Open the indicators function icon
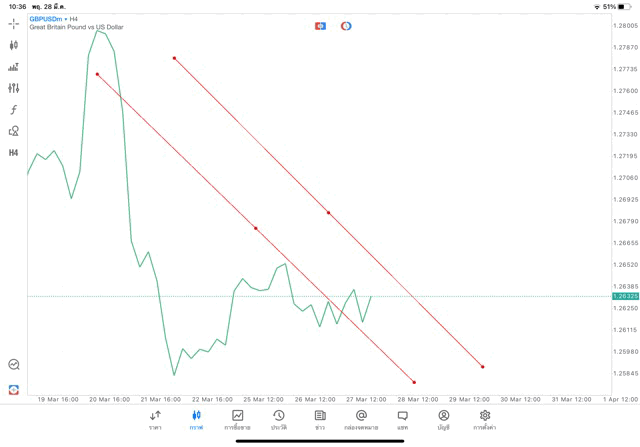Viewport: 640px width, 447px height. tap(13, 109)
